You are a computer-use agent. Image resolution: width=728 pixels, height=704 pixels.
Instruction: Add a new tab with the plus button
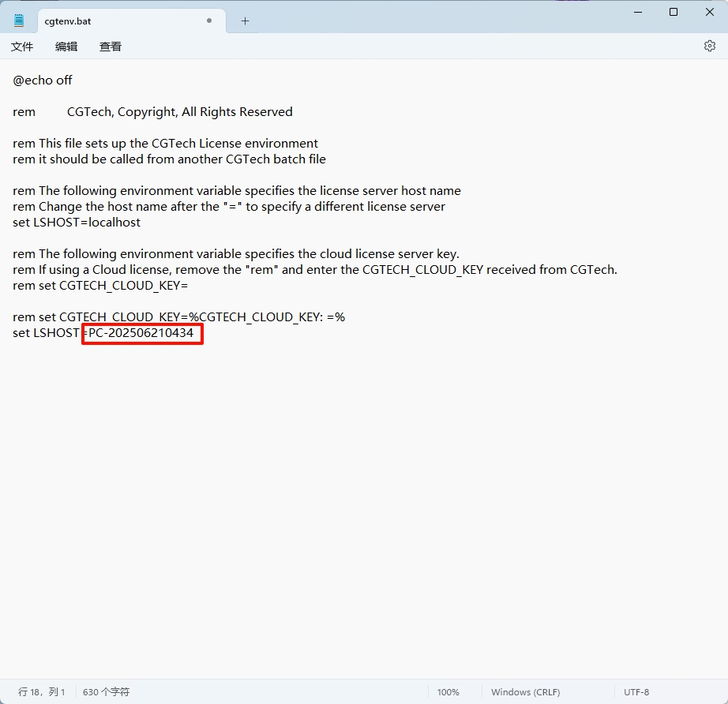[245, 21]
